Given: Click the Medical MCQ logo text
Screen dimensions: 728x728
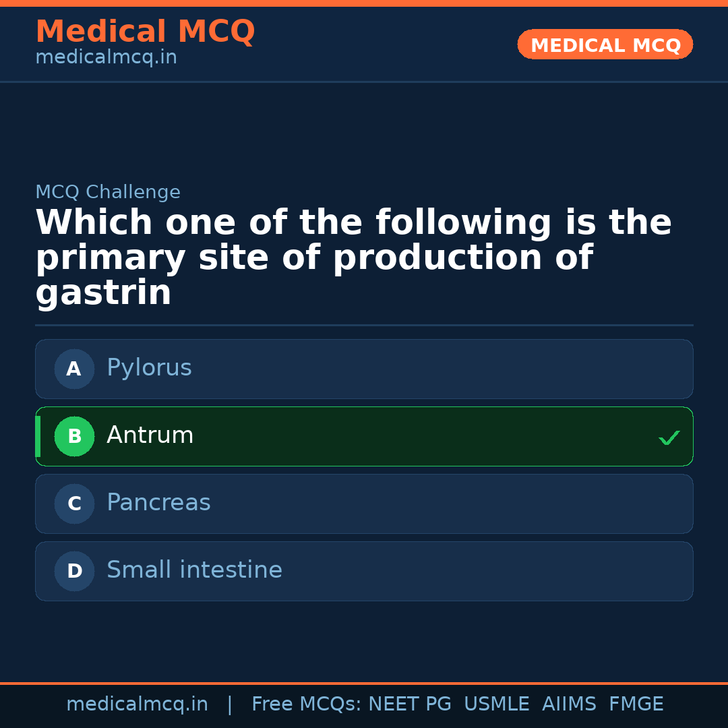Looking at the screenshot, I should point(145,32).
